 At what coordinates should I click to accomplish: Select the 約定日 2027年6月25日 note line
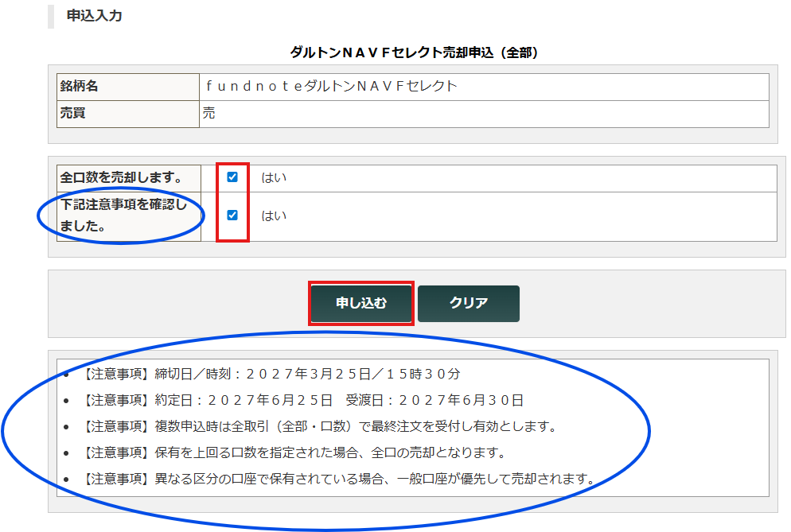coord(302,400)
